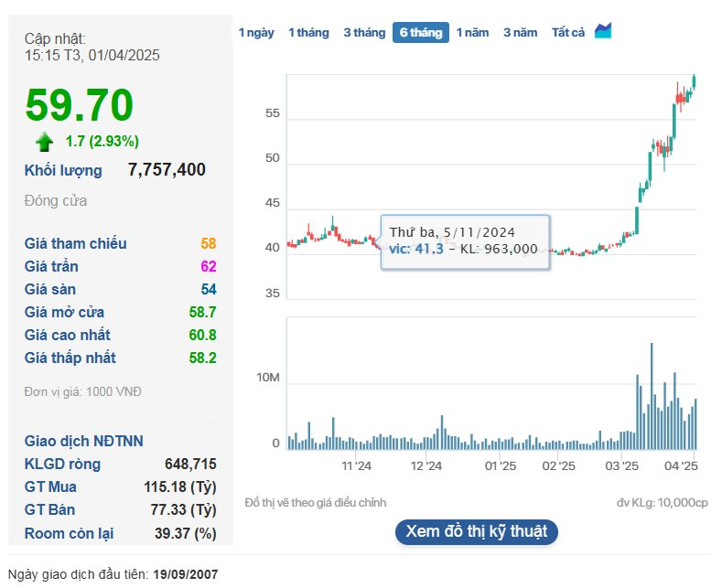Click the area chart icon beside Tất cả
Image resolution: width=722 pixels, height=588 pixels.
tap(602, 32)
